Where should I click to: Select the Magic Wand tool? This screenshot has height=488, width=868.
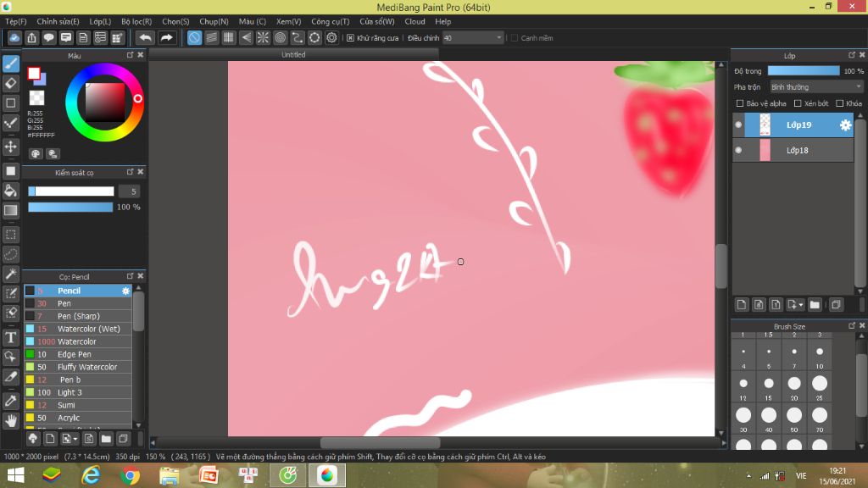10,274
